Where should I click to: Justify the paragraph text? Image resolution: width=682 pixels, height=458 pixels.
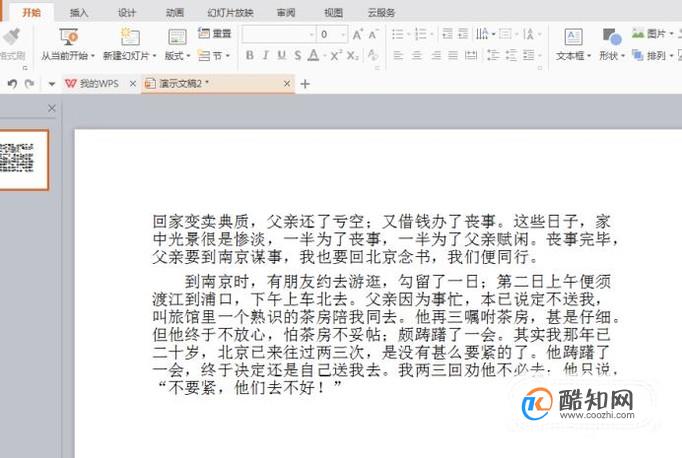click(453, 55)
